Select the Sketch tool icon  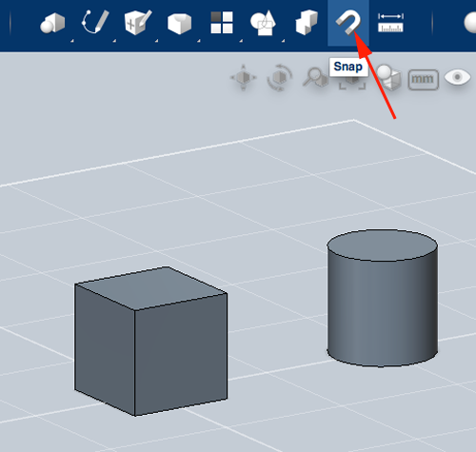95,22
